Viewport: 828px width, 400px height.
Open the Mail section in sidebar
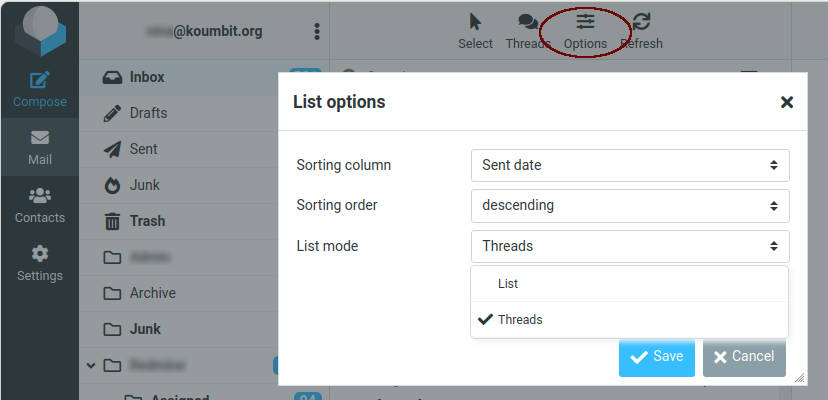coord(40,147)
